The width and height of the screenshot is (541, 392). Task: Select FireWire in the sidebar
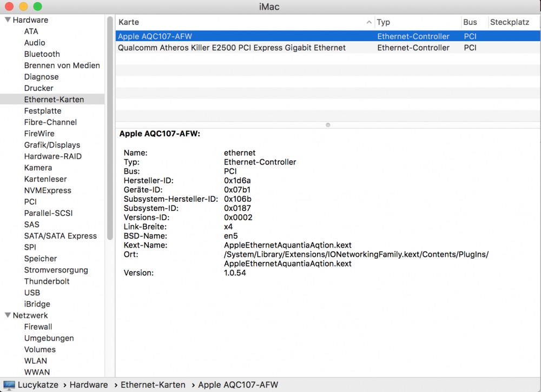click(x=39, y=134)
